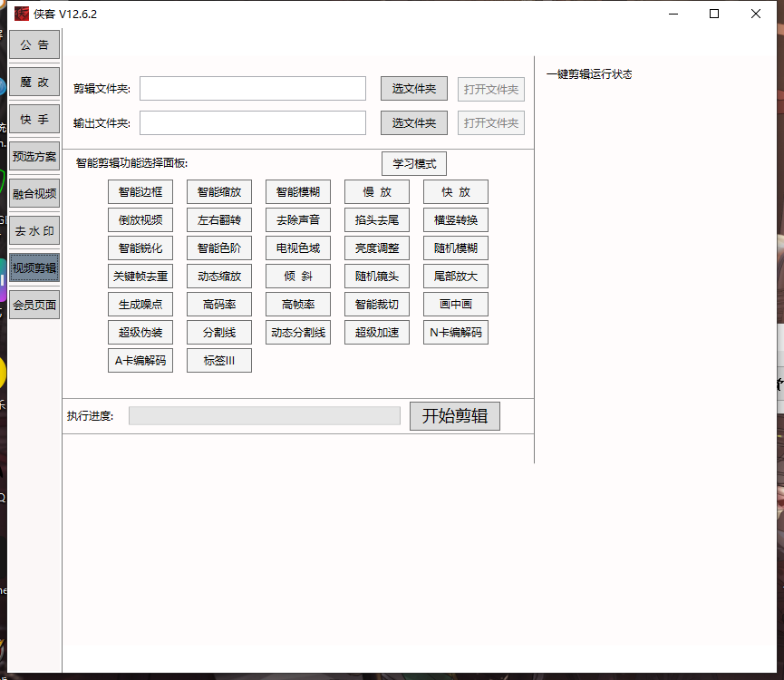Open the 公告 tab in sidebar
This screenshot has height=680, width=784.
point(34,44)
